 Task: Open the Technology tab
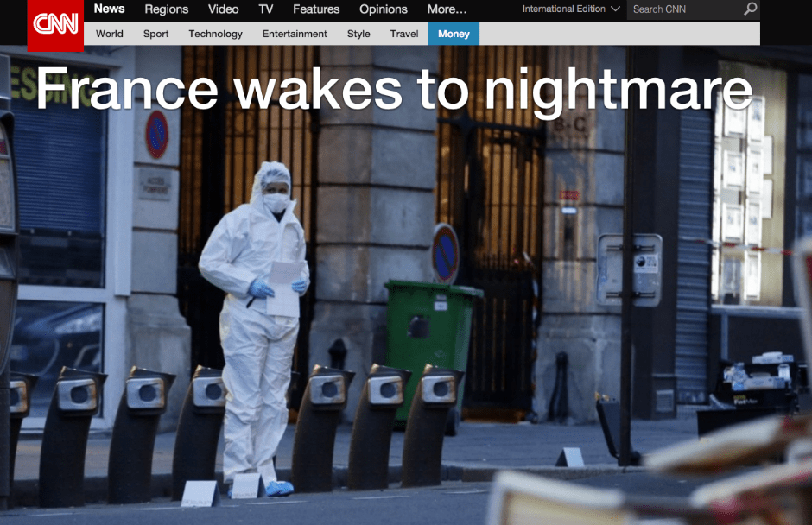(x=215, y=34)
